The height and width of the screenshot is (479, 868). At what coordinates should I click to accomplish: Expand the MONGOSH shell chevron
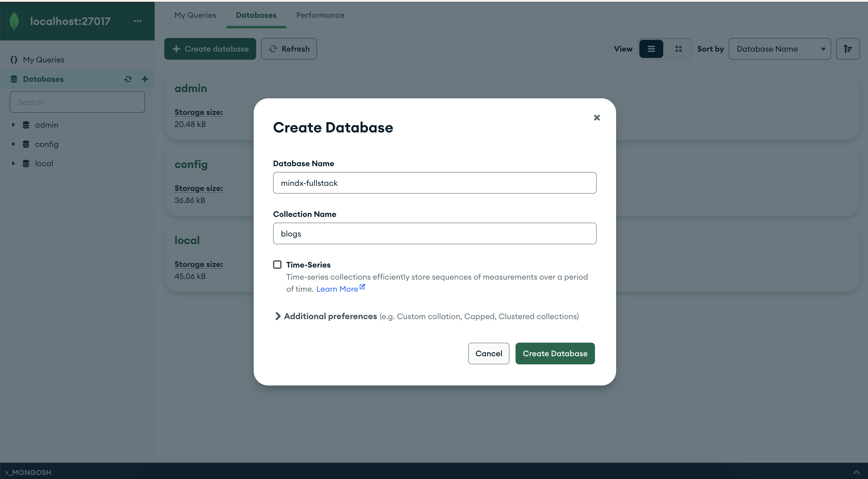tap(856, 472)
